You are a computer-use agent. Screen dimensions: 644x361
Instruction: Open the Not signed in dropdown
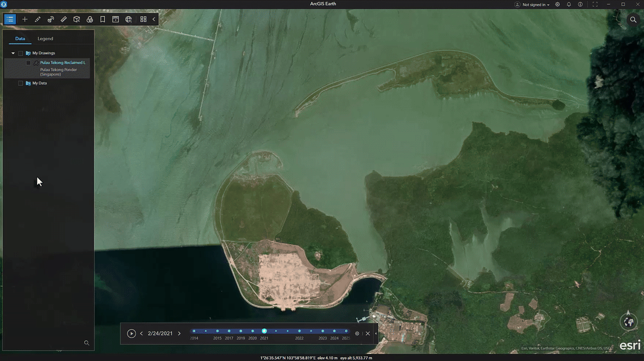532,4
